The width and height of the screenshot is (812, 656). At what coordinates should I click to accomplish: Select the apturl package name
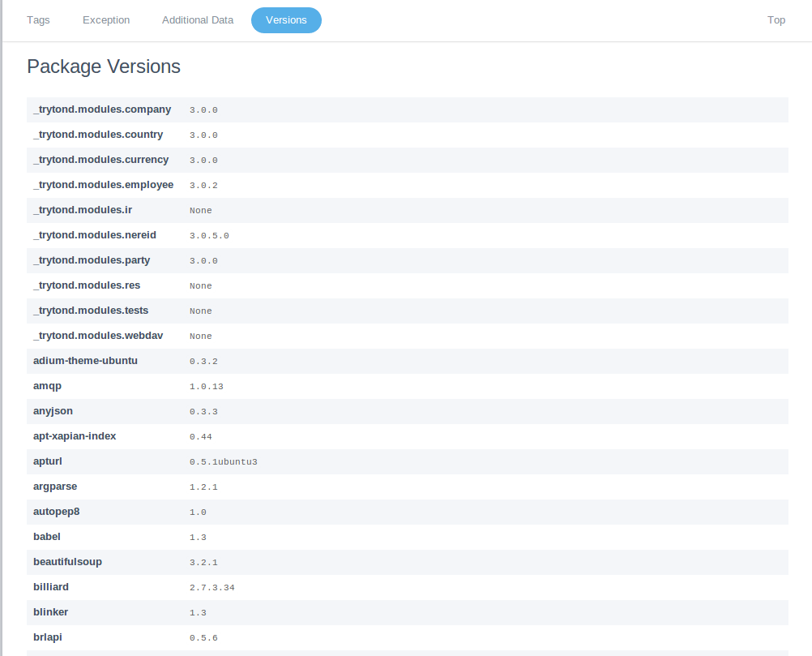48,461
